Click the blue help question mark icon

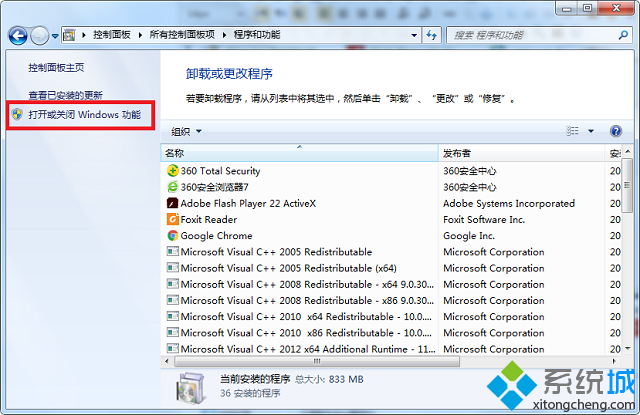[x=616, y=131]
